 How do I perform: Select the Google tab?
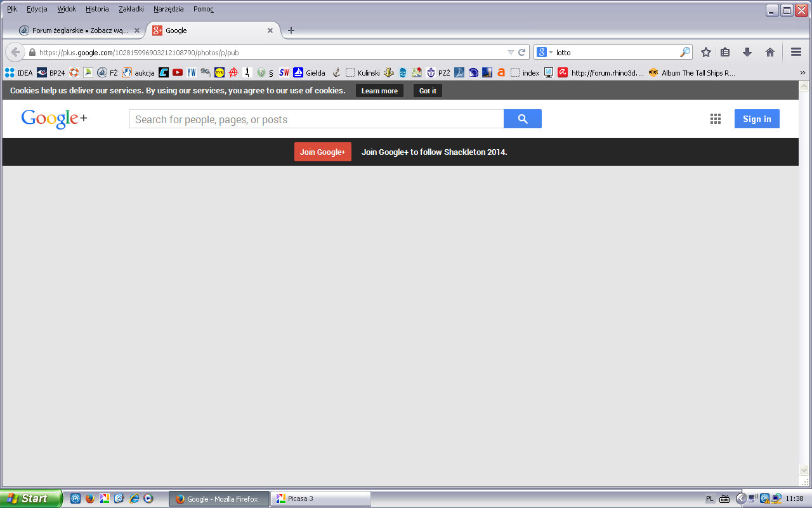coord(213,30)
